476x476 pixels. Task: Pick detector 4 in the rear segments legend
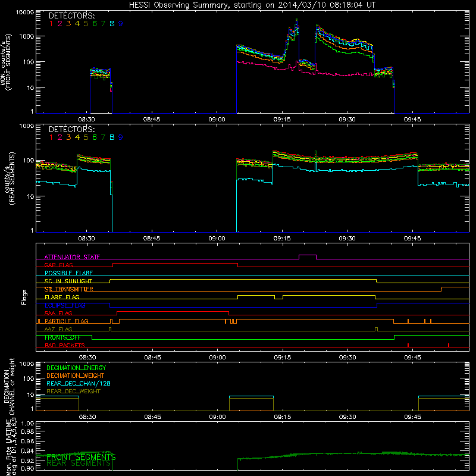coord(77,137)
